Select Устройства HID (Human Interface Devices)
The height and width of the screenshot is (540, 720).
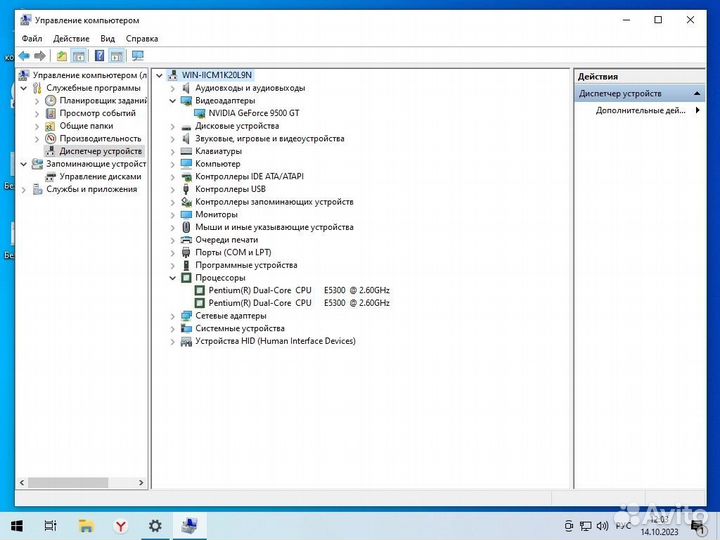tap(275, 341)
